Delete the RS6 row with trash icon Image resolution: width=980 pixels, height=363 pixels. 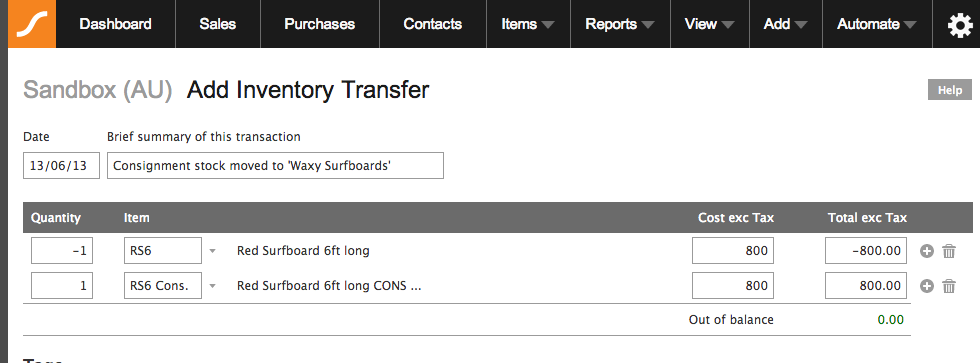coord(949,251)
